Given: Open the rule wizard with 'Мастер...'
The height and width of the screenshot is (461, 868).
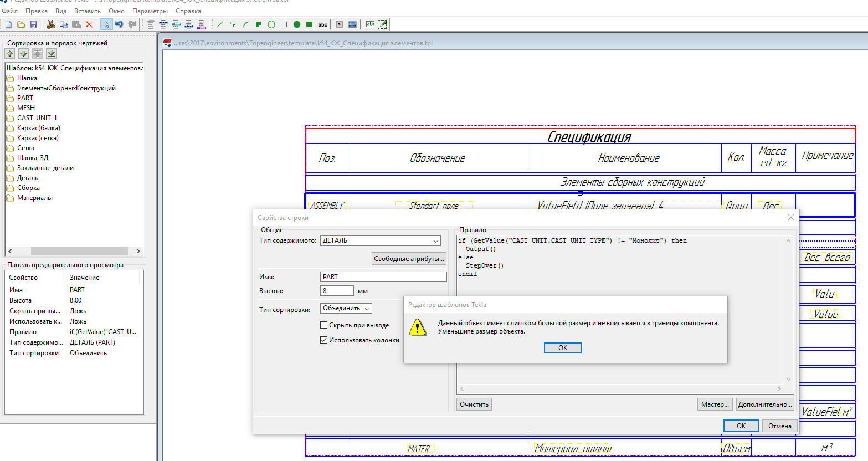Looking at the screenshot, I should click(x=715, y=404).
